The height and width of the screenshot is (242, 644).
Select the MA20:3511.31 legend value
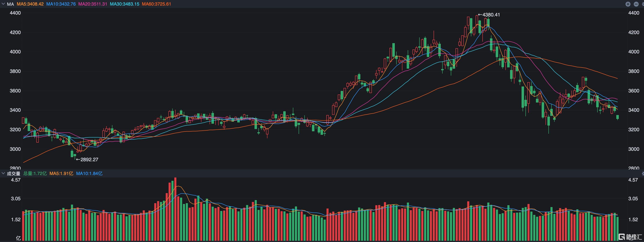(x=93, y=4)
